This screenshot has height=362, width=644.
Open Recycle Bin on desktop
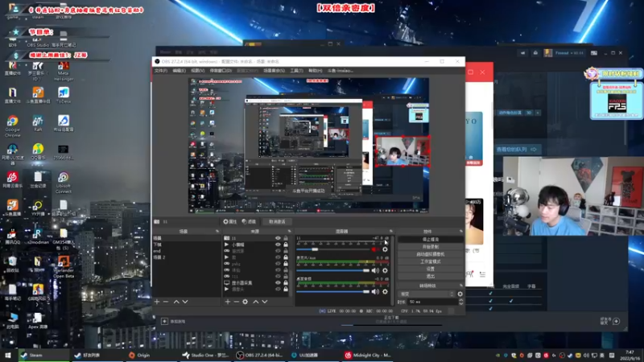tap(12, 264)
